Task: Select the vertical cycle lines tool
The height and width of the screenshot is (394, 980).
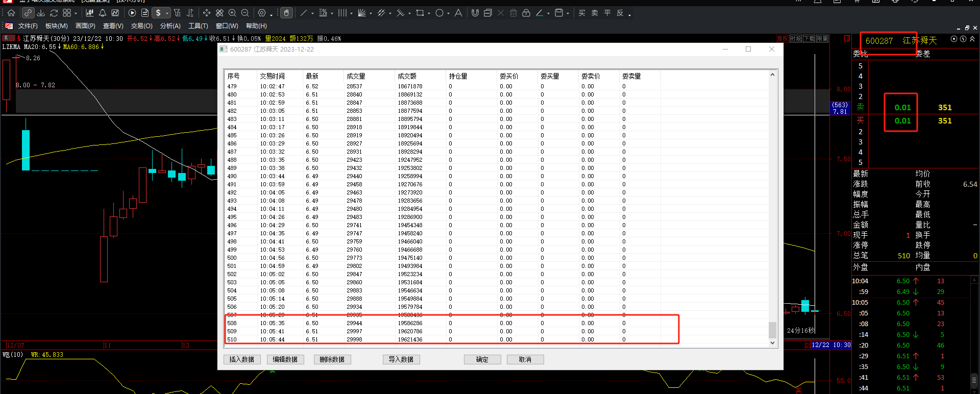Action: [342, 13]
